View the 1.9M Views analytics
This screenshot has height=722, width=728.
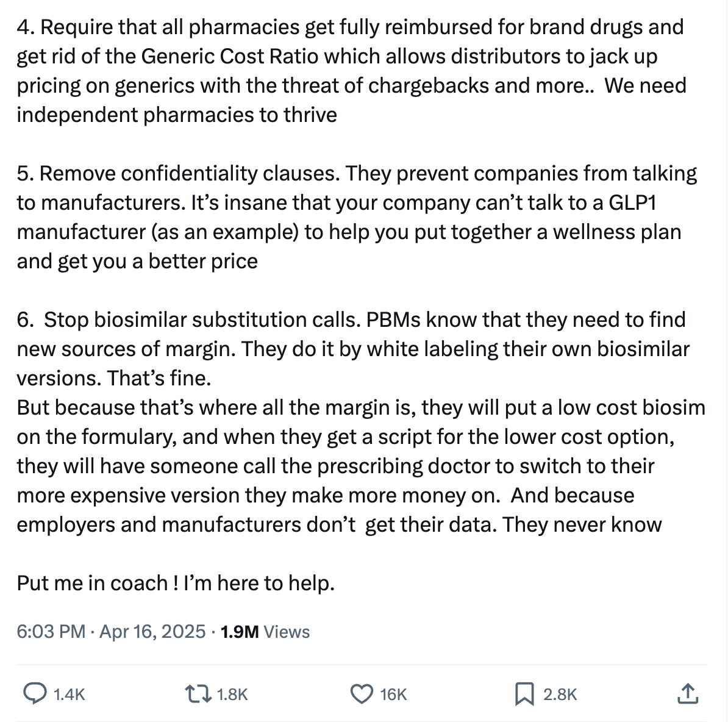coord(265,632)
